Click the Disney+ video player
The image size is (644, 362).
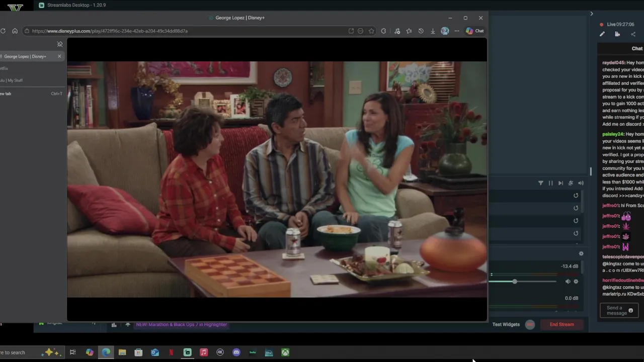pos(277,179)
